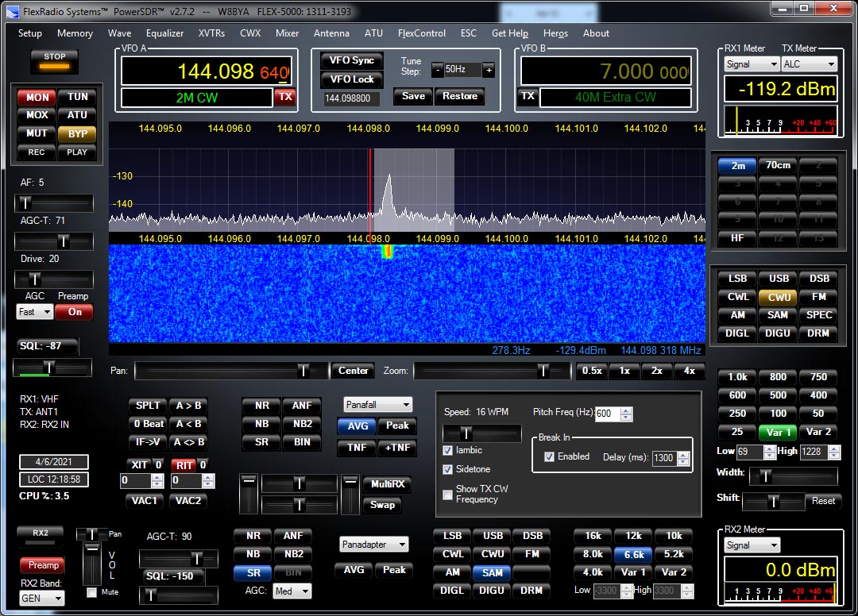Viewport: 858px width, 616px height.
Task: Open the Setup menu
Action: tap(29, 33)
